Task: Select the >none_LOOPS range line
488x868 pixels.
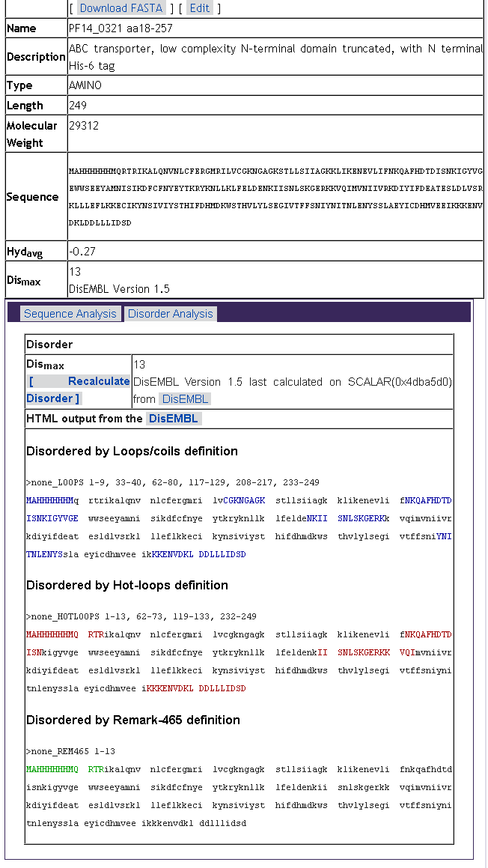Action: pyautogui.click(x=173, y=483)
